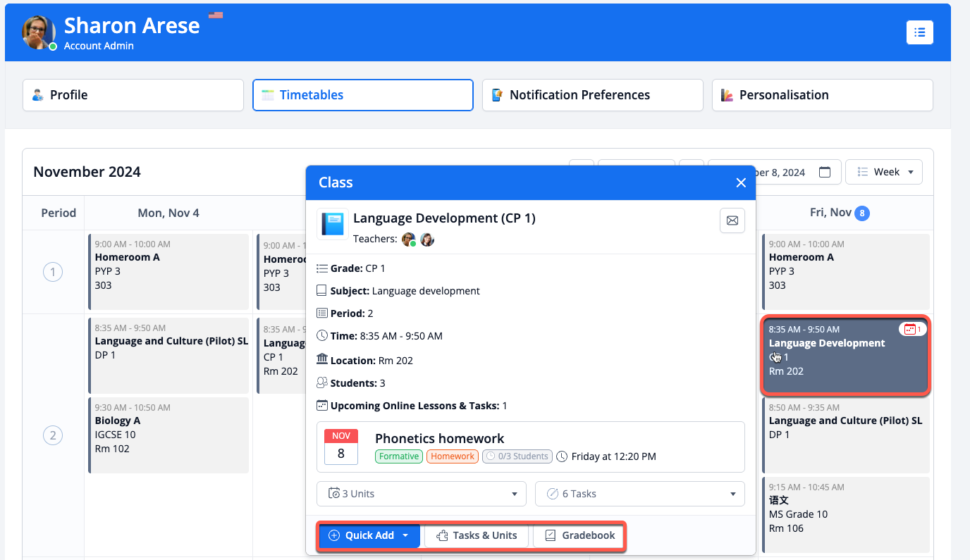Click Sharon Arese's profile avatar
This screenshot has width=970, height=560.
click(x=39, y=32)
